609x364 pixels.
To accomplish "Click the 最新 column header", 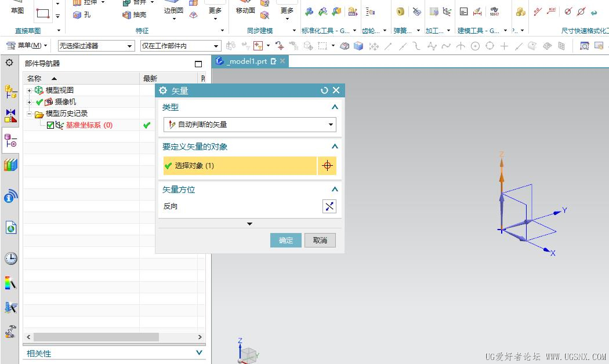I will (169, 78).
